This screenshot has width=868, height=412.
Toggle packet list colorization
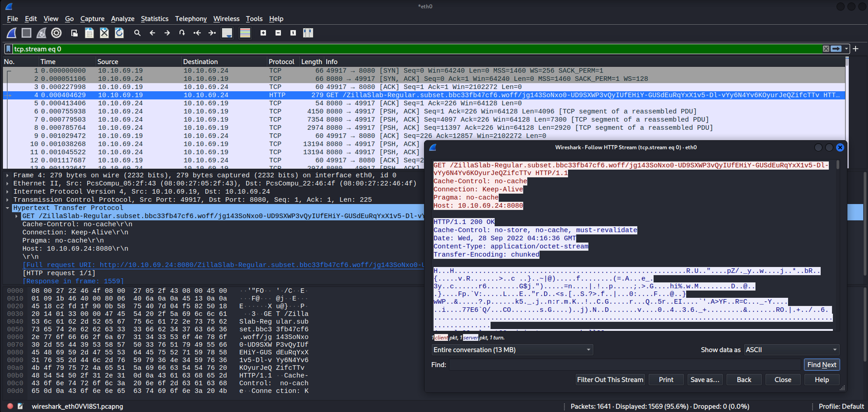pyautogui.click(x=245, y=33)
